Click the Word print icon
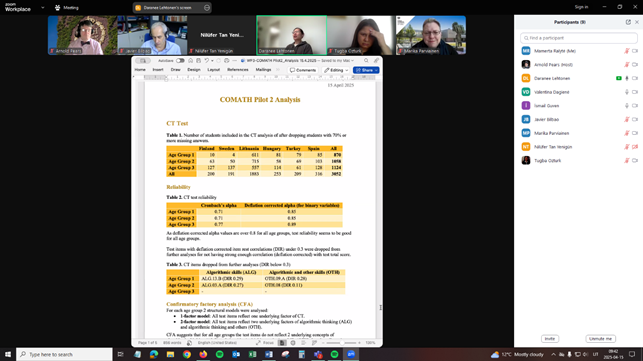 pos(227,61)
